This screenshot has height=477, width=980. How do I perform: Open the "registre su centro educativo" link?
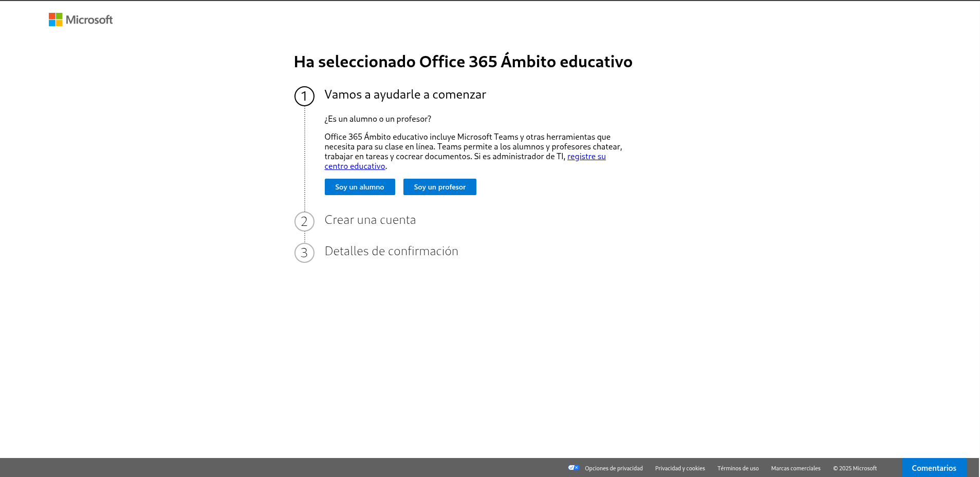point(586,157)
